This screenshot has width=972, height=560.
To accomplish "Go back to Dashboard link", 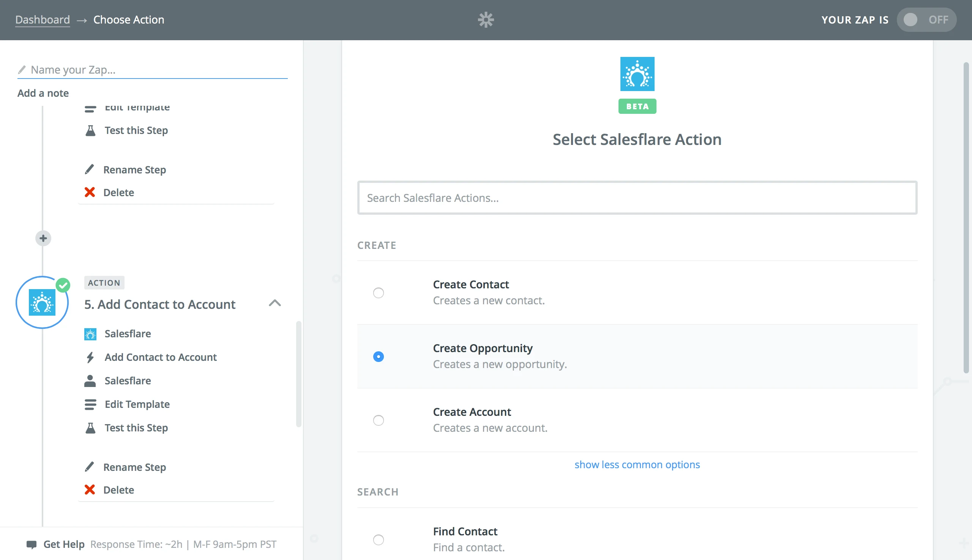I will [42, 20].
